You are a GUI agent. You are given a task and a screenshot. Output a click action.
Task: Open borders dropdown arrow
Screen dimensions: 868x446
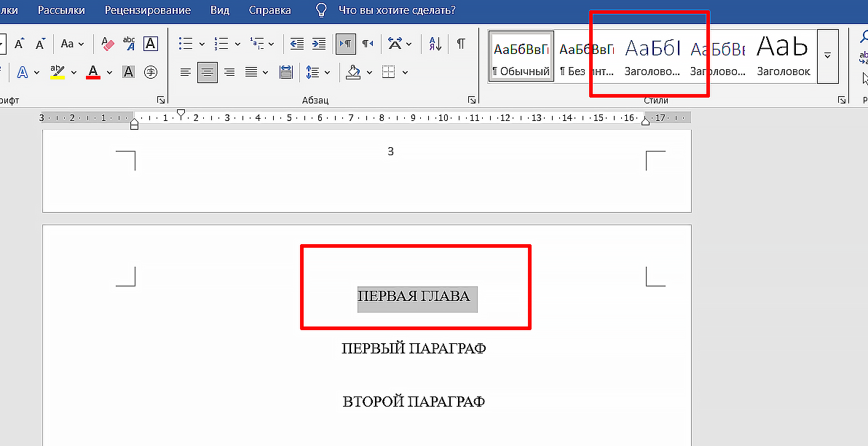[x=405, y=72]
